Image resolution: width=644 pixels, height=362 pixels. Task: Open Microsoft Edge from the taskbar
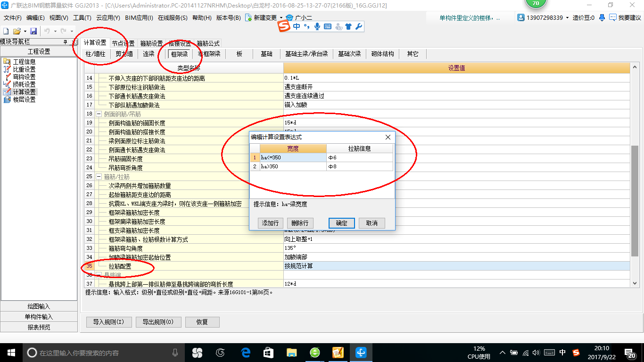(x=245, y=352)
